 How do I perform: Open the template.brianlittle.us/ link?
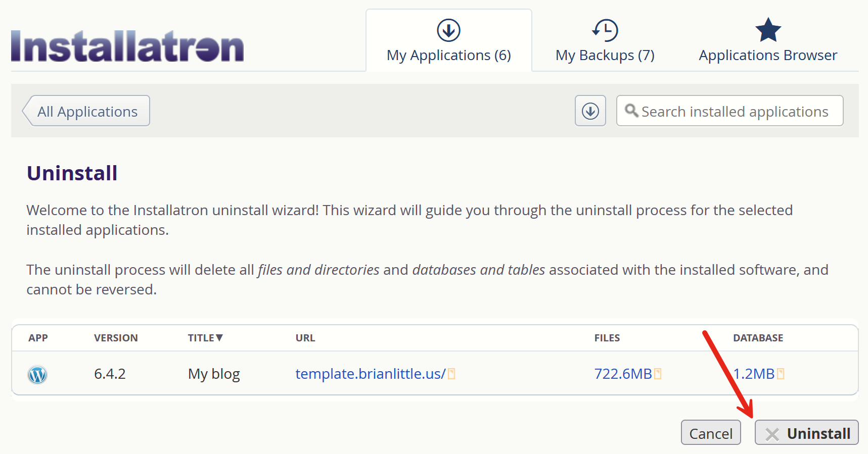(370, 374)
